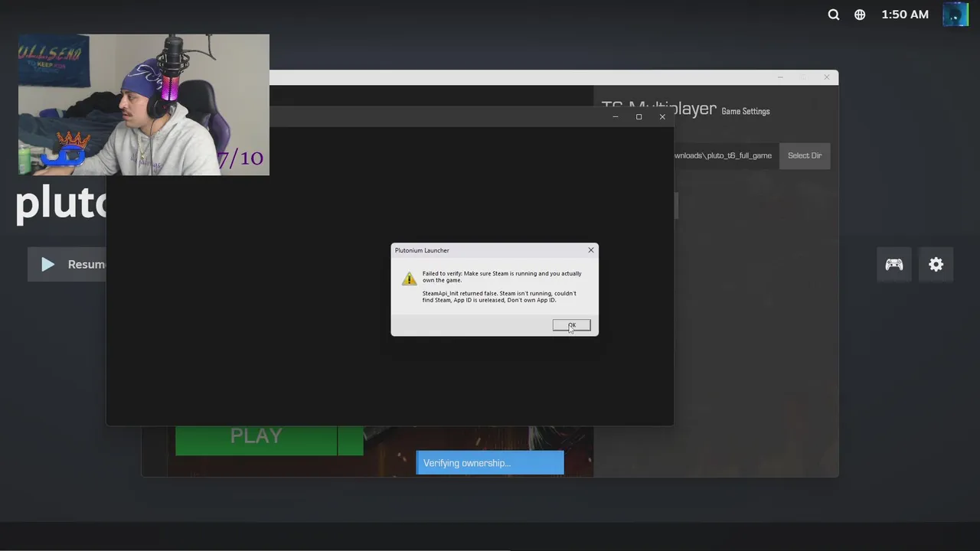Click the warning icon in the error dialog
The width and height of the screenshot is (980, 551).
(409, 279)
